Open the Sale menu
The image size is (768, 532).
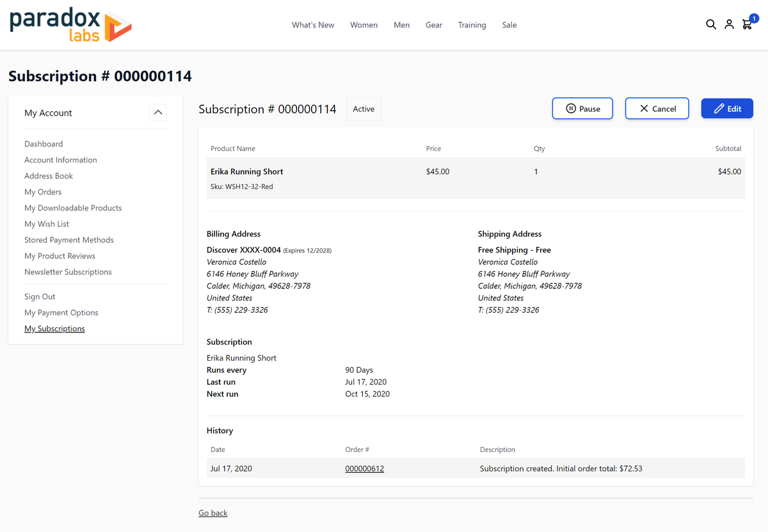point(509,25)
